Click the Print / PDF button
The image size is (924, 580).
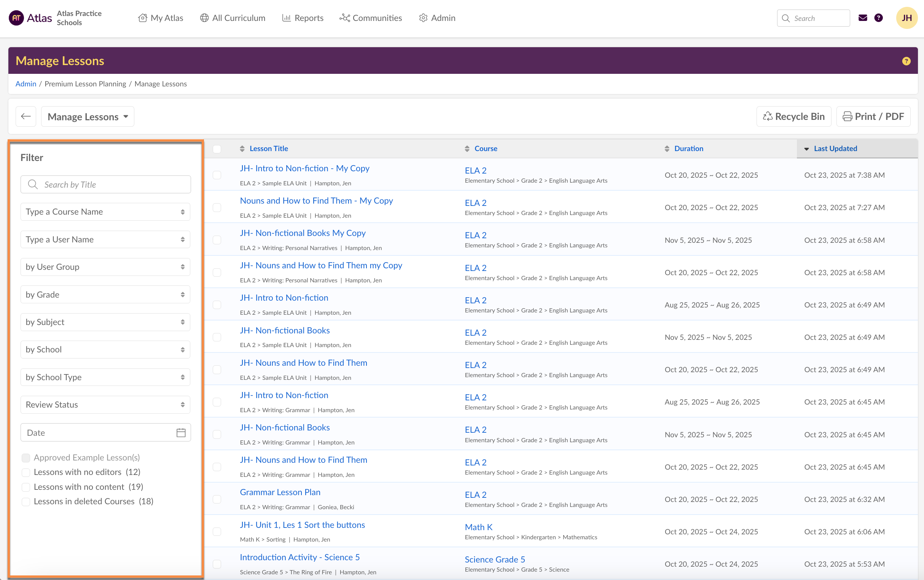pyautogui.click(x=873, y=116)
